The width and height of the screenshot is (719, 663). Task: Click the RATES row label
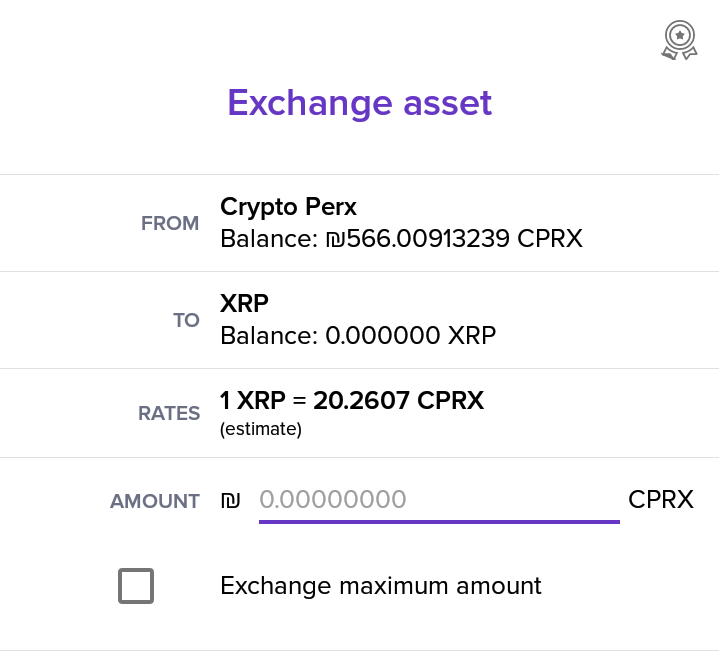click(169, 414)
